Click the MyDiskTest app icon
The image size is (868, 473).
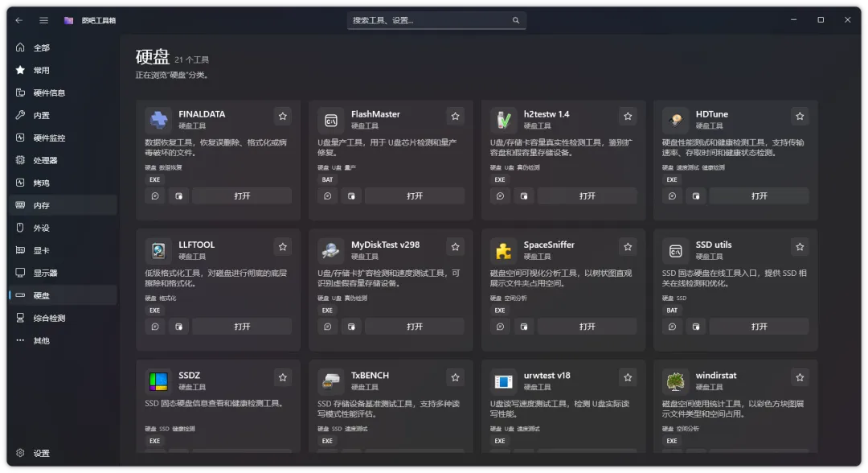click(x=331, y=251)
